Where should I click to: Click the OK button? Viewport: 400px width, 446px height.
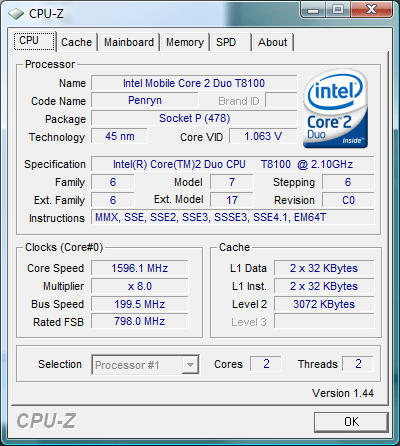(x=351, y=422)
